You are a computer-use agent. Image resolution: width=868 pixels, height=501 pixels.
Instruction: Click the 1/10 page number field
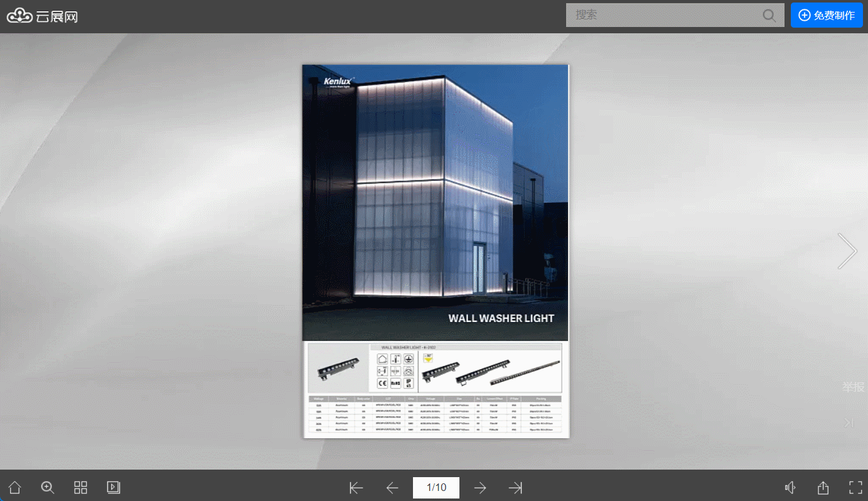[436, 488]
